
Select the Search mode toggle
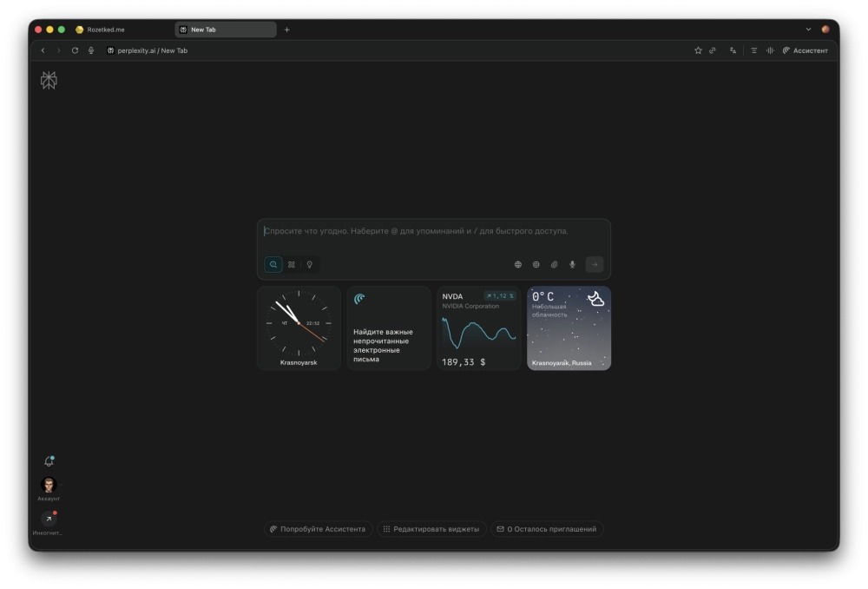click(273, 264)
